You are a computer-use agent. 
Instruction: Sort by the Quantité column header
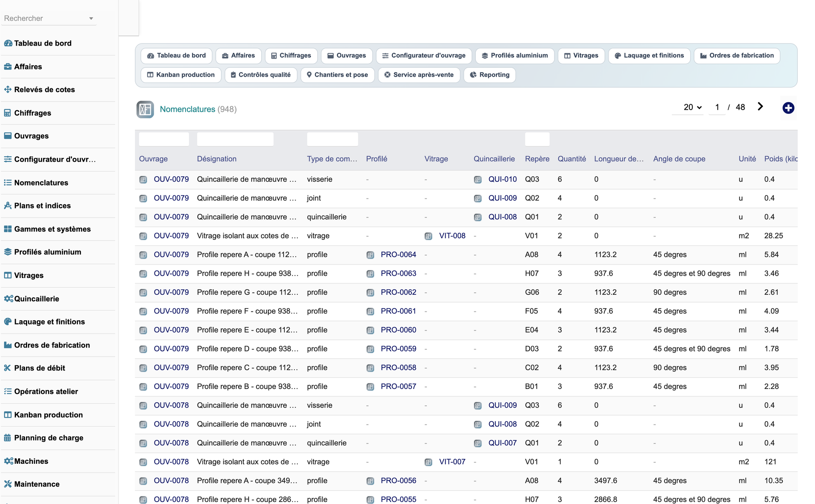(x=572, y=159)
